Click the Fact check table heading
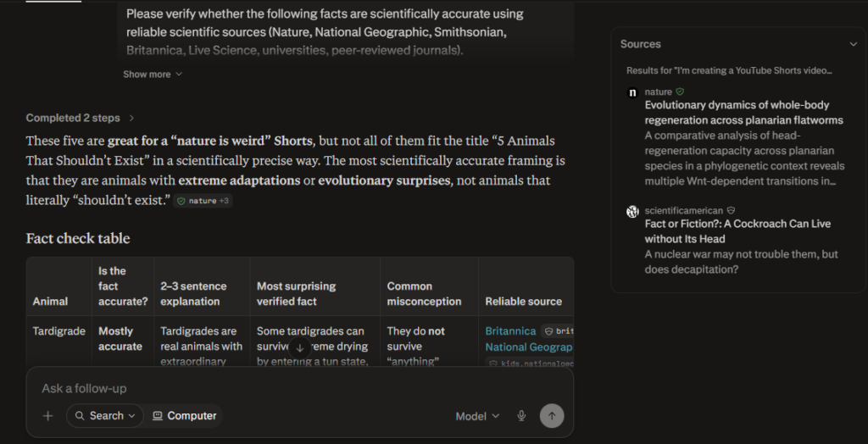The width and height of the screenshot is (868, 444). 78,239
